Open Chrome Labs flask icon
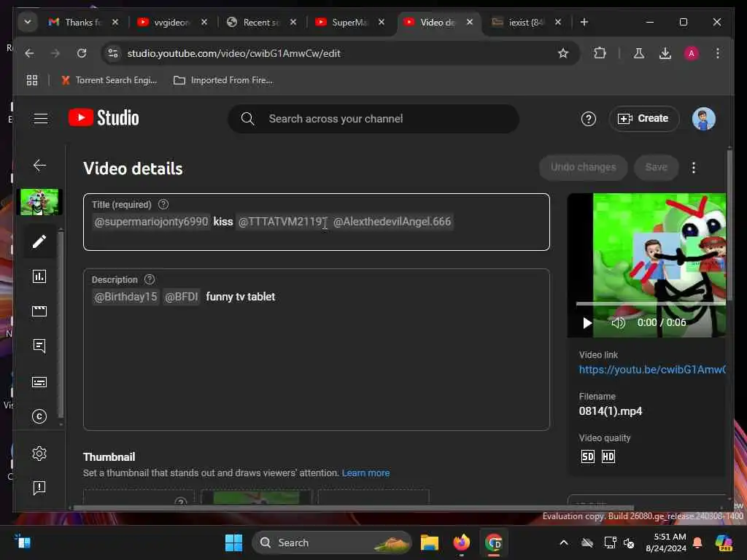747x560 pixels. tap(639, 53)
